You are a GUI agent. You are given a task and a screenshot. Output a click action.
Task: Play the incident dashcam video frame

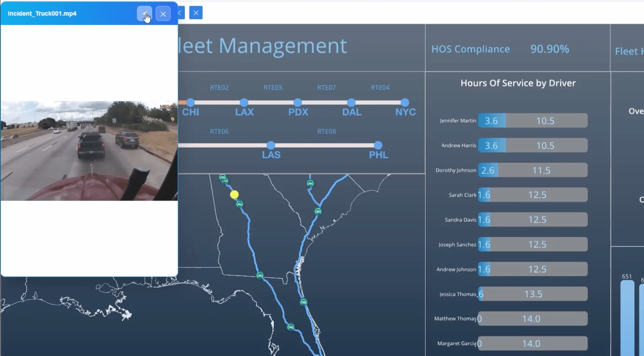click(89, 150)
